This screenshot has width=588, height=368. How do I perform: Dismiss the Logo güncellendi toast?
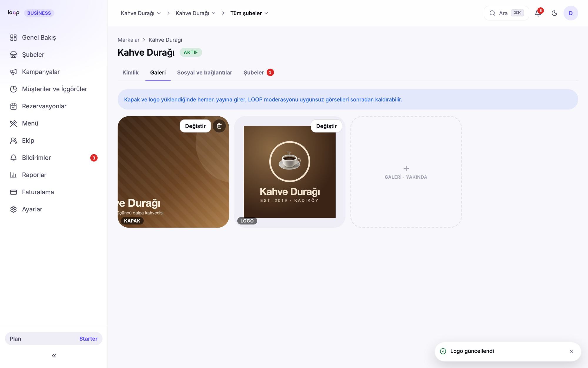point(572,352)
